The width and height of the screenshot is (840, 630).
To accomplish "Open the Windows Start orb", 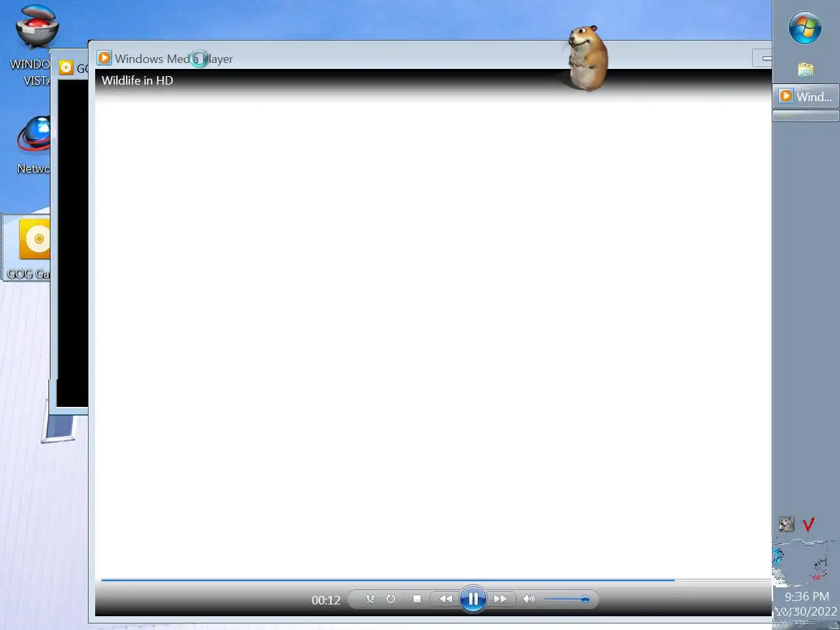I will pos(805,28).
